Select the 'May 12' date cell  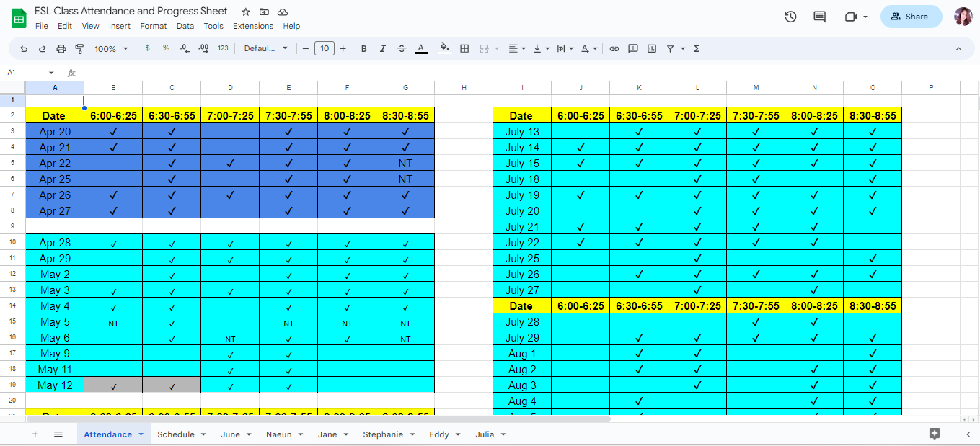[55, 385]
